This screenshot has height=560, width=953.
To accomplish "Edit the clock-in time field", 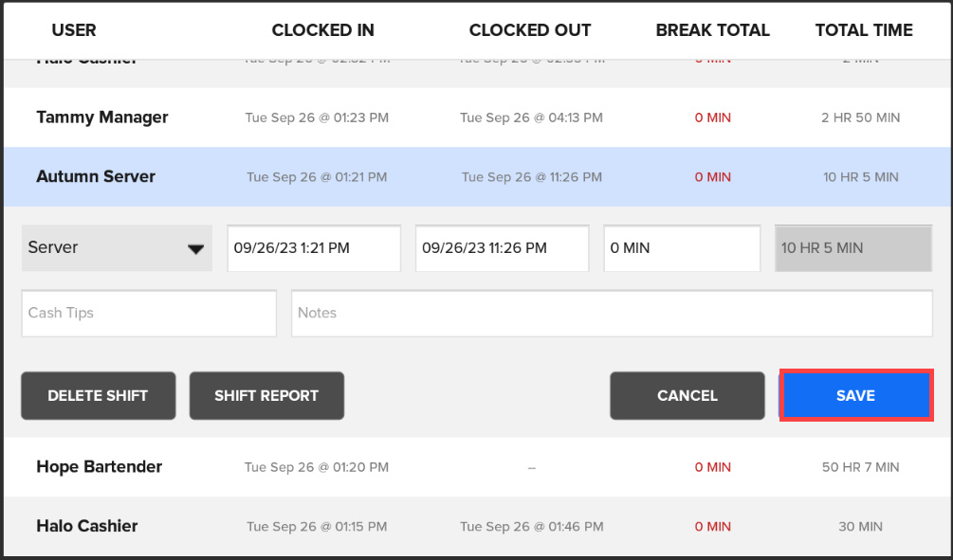I will pos(314,248).
